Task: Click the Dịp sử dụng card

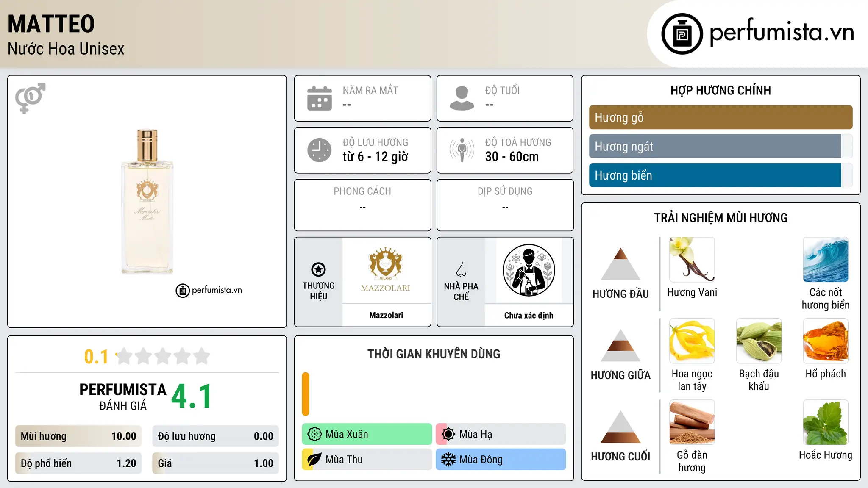Action: (505, 205)
